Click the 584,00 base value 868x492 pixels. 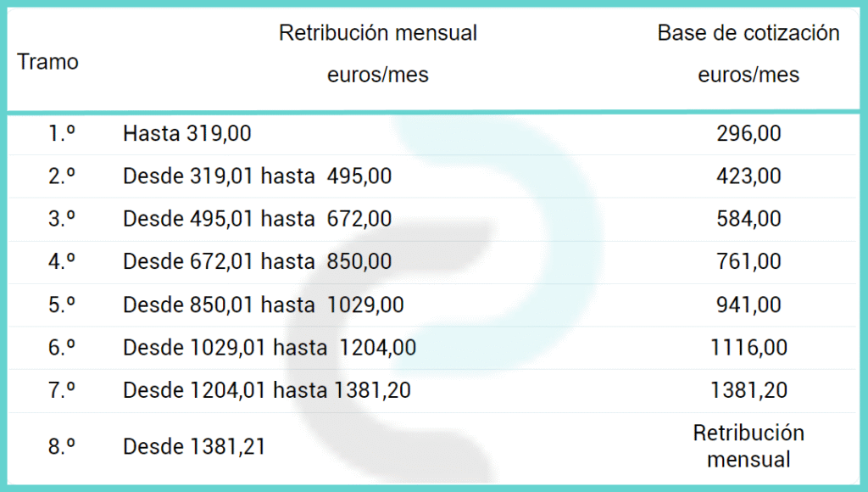pyautogui.click(x=748, y=219)
